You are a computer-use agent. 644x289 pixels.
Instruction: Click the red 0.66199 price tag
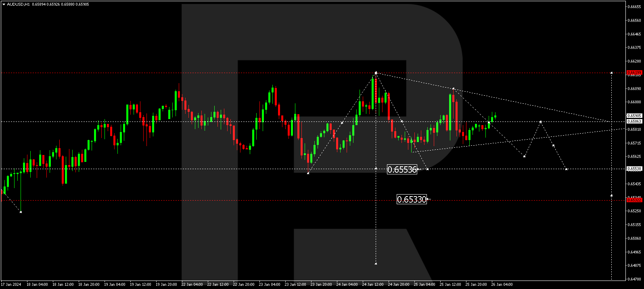[x=634, y=73]
